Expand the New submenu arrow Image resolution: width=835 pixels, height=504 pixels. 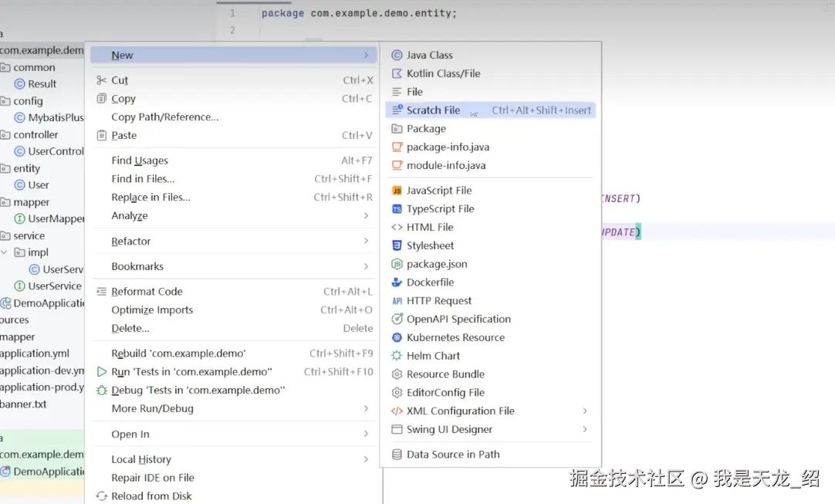pos(366,55)
